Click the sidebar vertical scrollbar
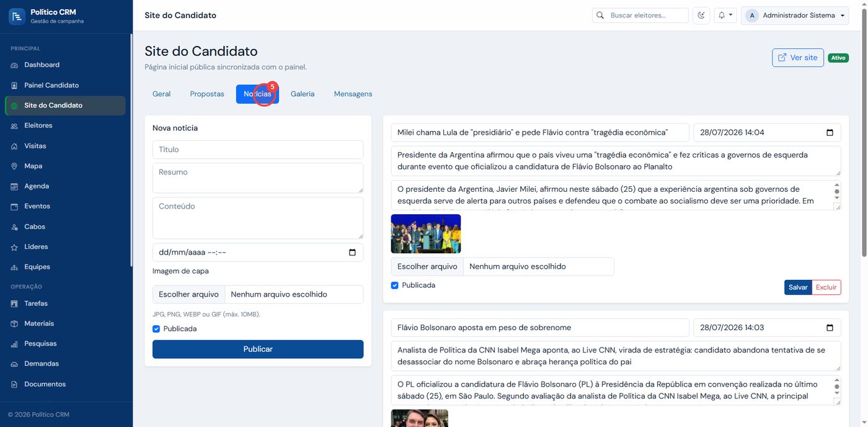 click(131, 149)
